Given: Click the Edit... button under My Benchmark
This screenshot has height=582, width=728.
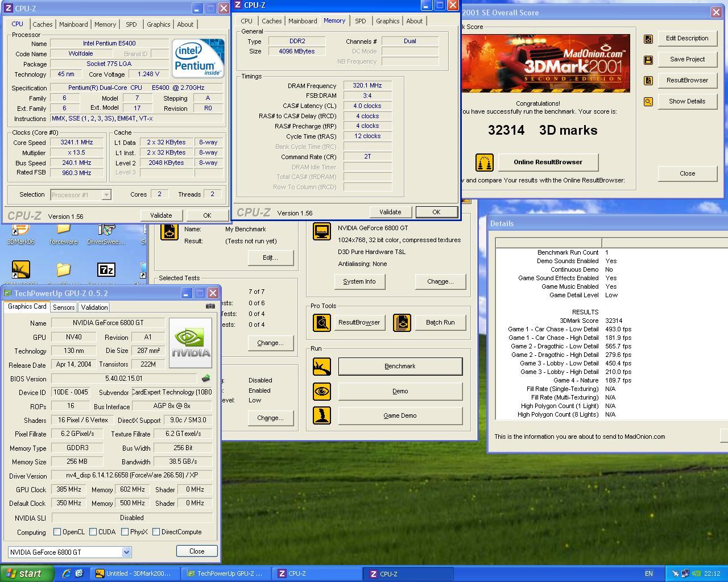Looking at the screenshot, I should [x=270, y=257].
